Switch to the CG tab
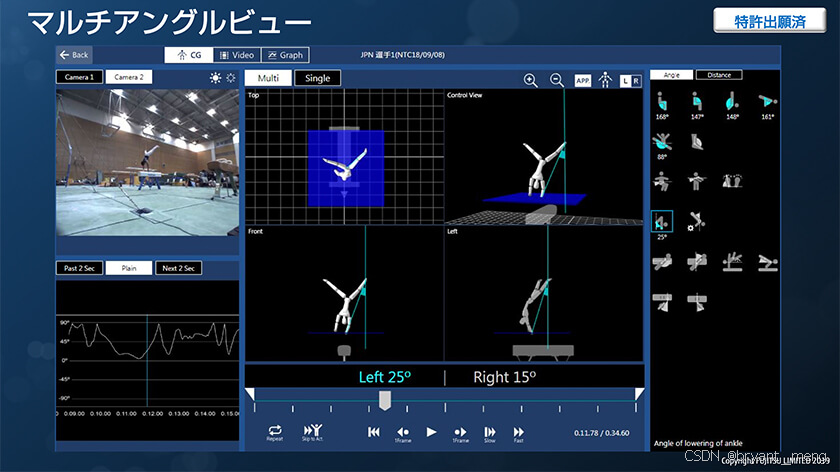The width and height of the screenshot is (840, 472). (189, 55)
